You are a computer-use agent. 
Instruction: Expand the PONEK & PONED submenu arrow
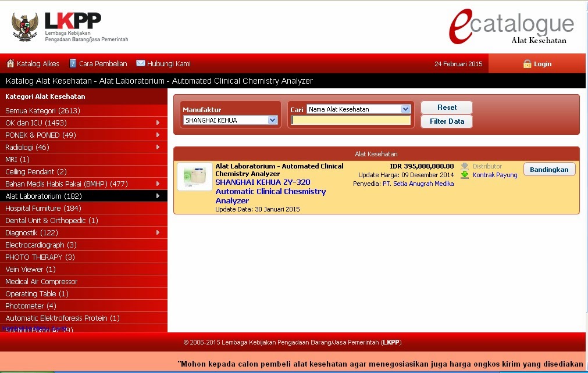(158, 135)
